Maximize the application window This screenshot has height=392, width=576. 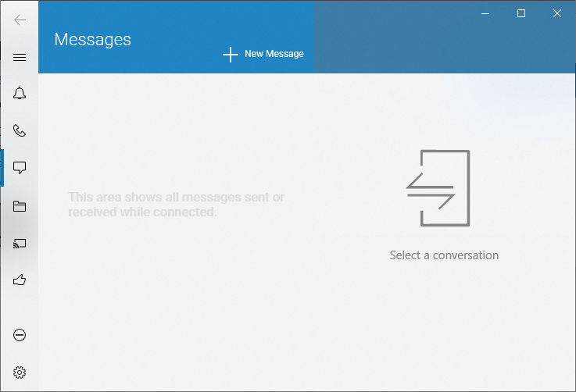[x=521, y=13]
